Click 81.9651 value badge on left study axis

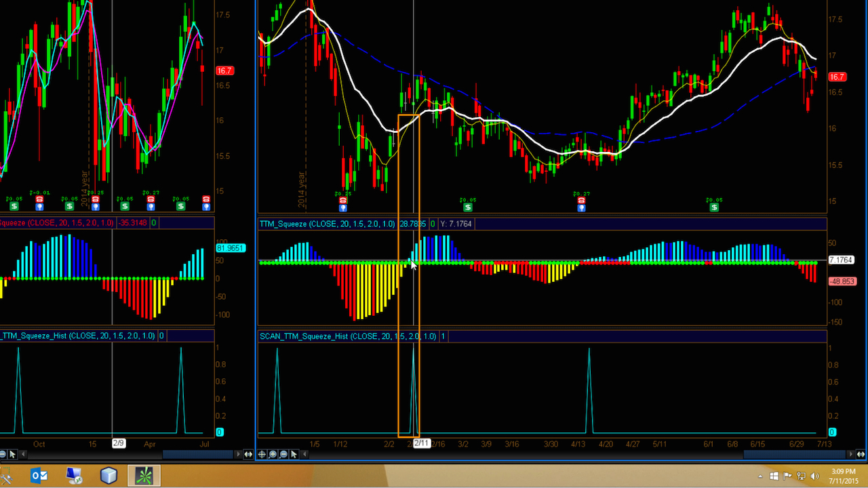point(230,248)
